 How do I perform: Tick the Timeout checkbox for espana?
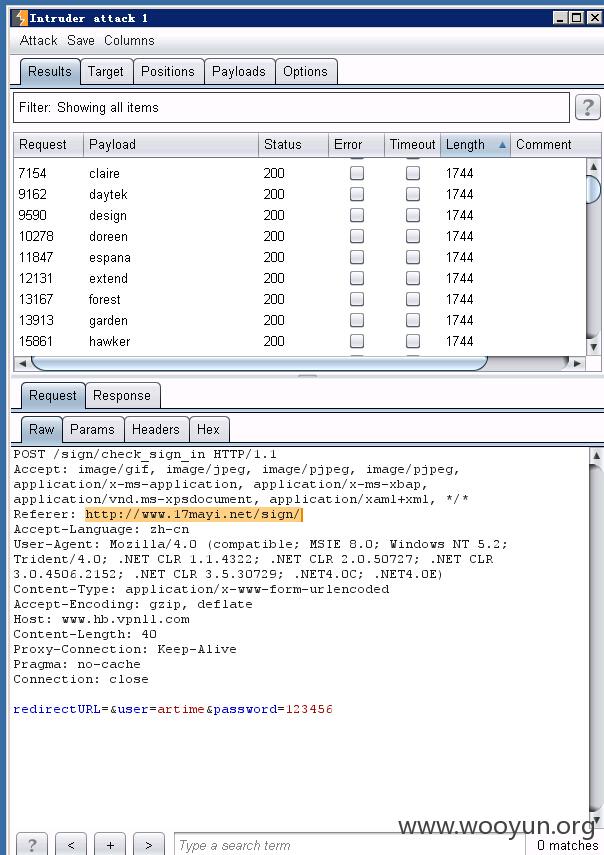(x=413, y=257)
